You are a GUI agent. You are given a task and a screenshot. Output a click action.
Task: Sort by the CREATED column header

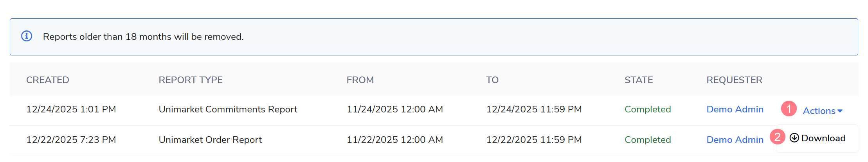(x=47, y=80)
